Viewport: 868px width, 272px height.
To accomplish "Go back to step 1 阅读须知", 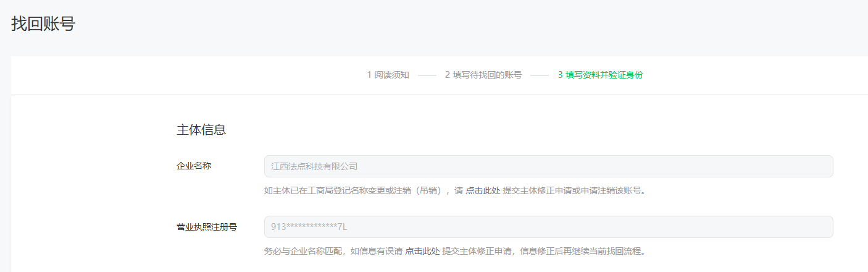I will [x=388, y=75].
